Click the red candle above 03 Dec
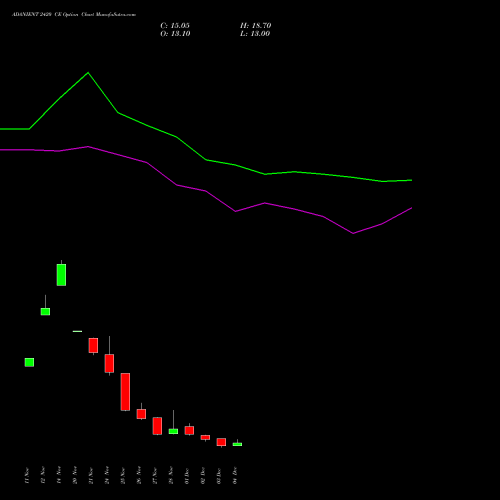Image resolution: width=500 pixels, height=500 pixels. pos(221,442)
